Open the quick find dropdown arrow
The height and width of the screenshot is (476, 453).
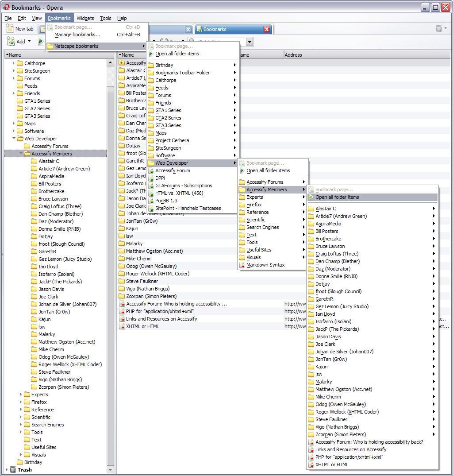tap(250, 42)
